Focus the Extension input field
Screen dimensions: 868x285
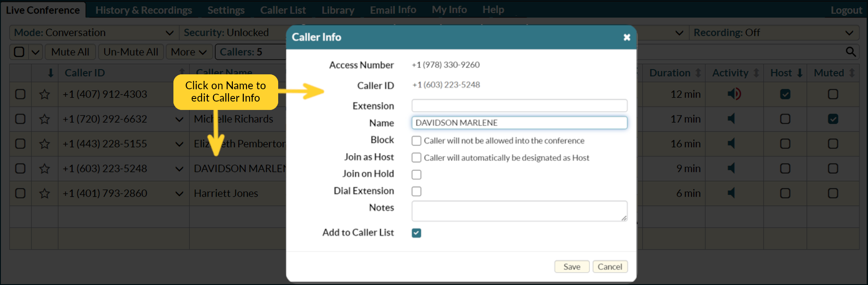pyautogui.click(x=519, y=106)
